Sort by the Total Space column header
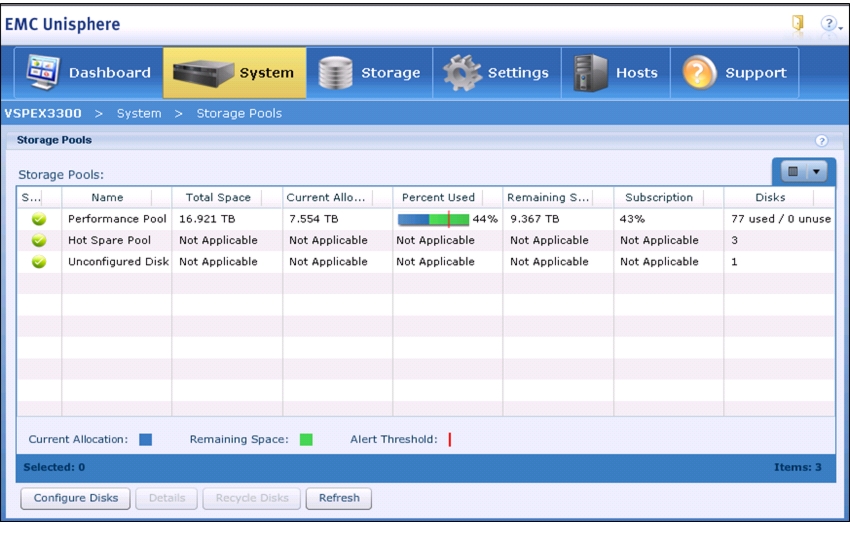Viewport: 850px width, 547px height. coord(218,197)
